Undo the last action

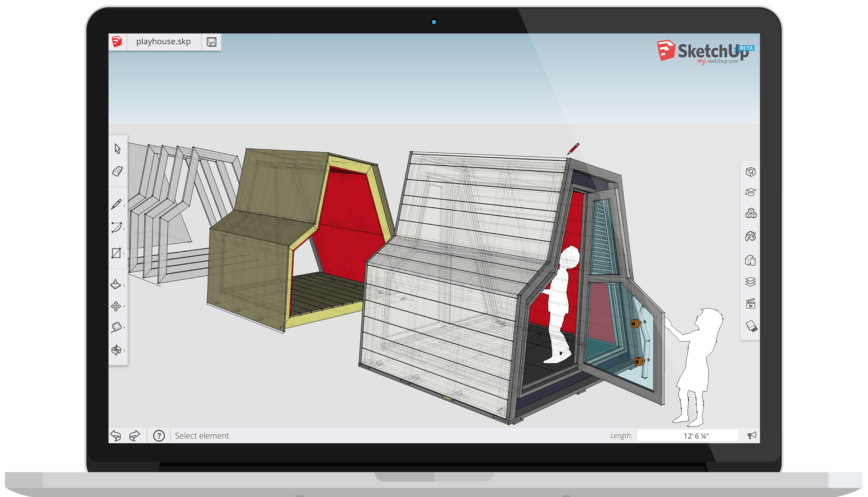pos(116,436)
